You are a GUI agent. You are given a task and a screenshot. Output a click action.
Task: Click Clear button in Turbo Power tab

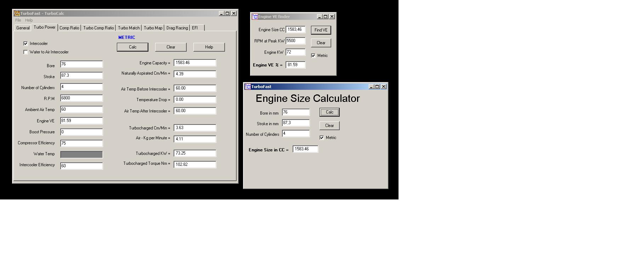(171, 47)
